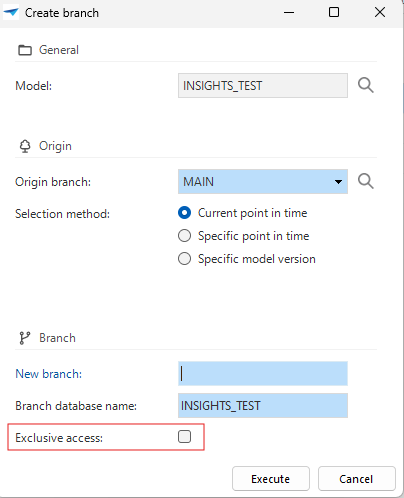
Task: Select Specific point in time option
Action: pos(184,236)
